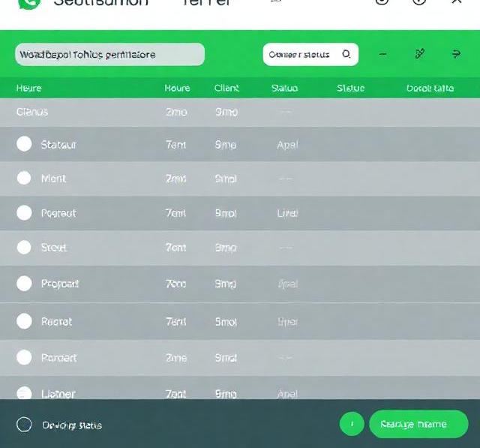The width and height of the screenshot is (480, 448).
Task: Select the radio circle beside Stataur
Action: point(24,144)
